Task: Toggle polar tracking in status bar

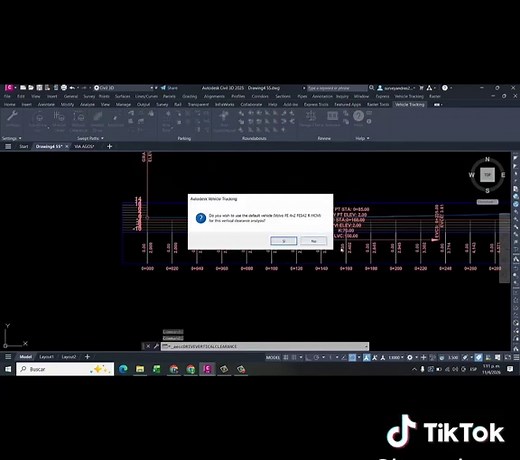Action: (316, 357)
